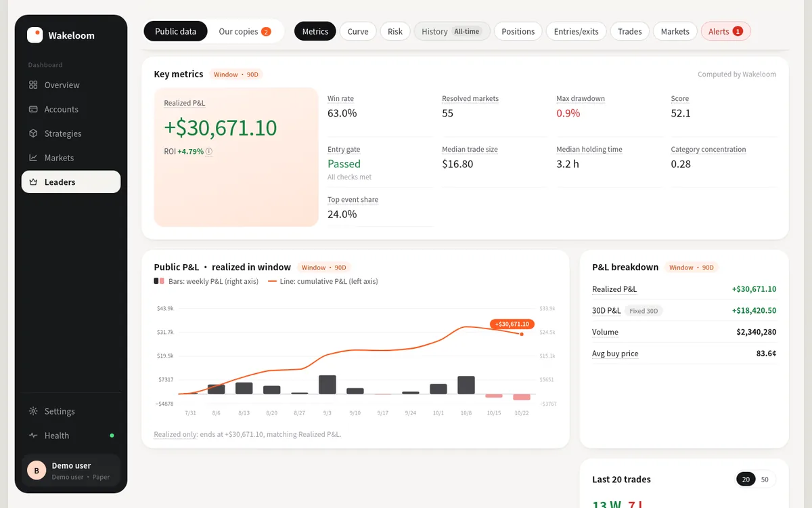Screen dimensions: 812x508
Task: Open the Entries/exits tab
Action: pyautogui.click(x=576, y=32)
